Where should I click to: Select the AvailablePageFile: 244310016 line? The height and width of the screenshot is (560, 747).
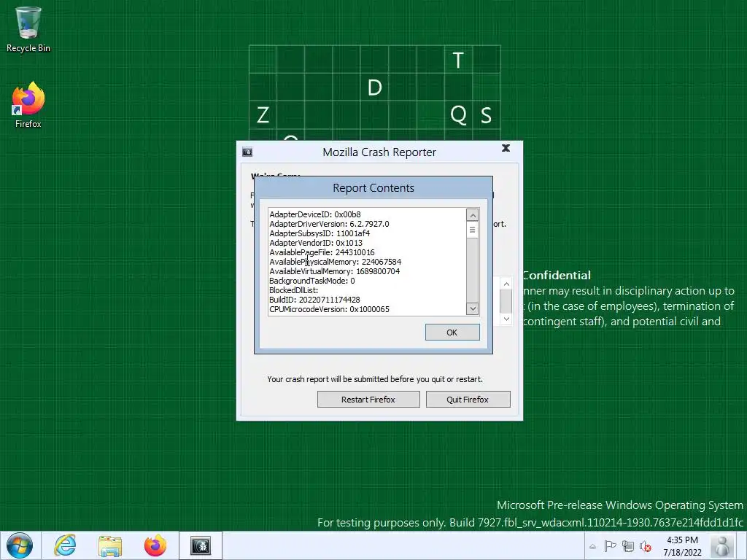(x=322, y=252)
